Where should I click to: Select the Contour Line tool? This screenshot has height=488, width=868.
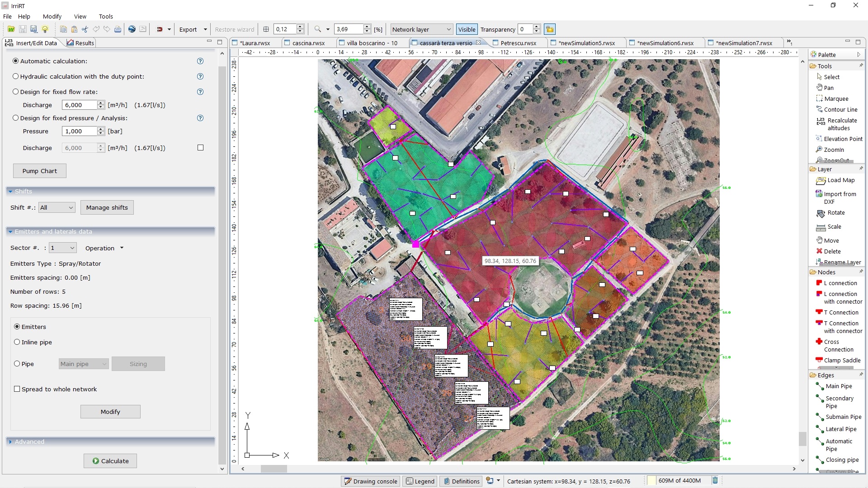click(x=840, y=109)
